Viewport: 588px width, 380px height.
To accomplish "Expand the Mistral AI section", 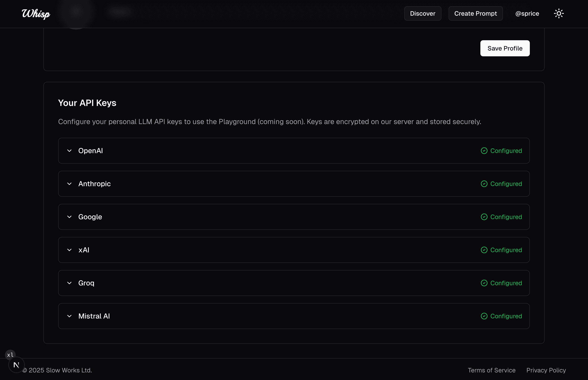I will tap(69, 316).
